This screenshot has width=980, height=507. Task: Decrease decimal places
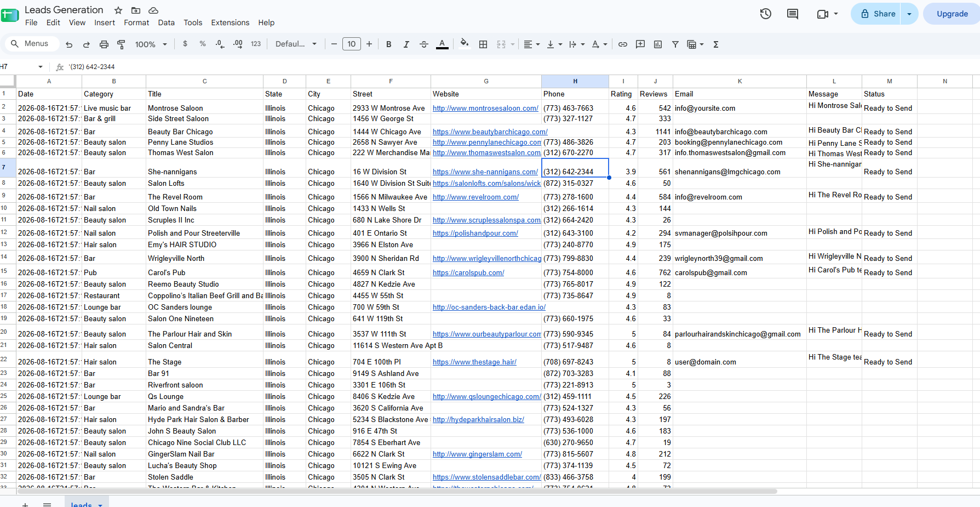point(220,44)
